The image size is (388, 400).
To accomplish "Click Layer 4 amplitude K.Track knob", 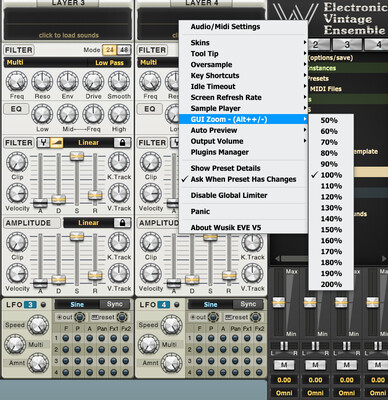I will click(x=252, y=243).
